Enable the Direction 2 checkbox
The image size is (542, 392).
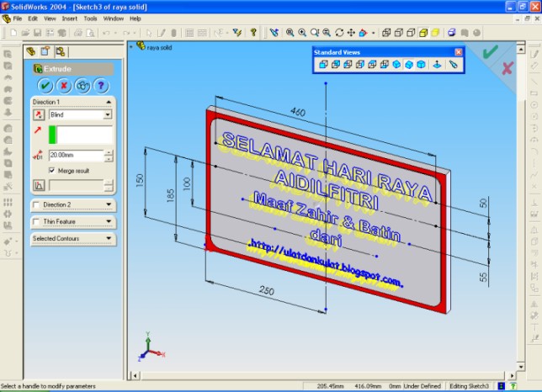pyautogui.click(x=36, y=204)
